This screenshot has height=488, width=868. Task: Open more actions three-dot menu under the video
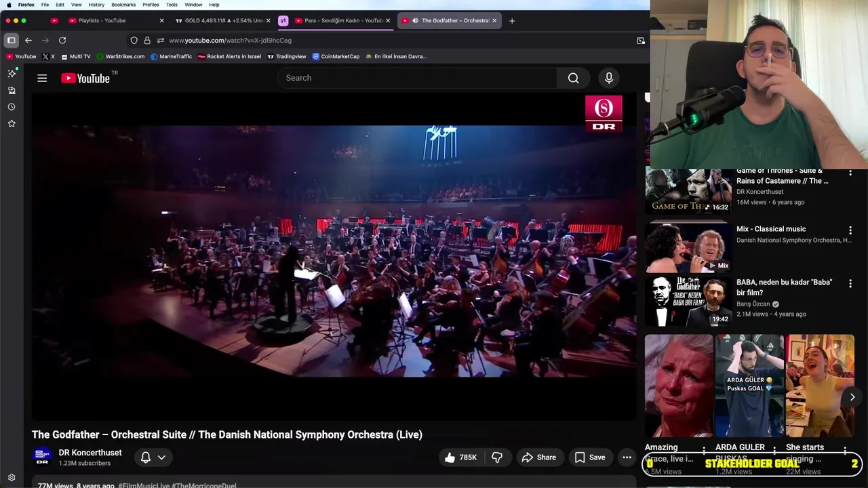(627, 457)
